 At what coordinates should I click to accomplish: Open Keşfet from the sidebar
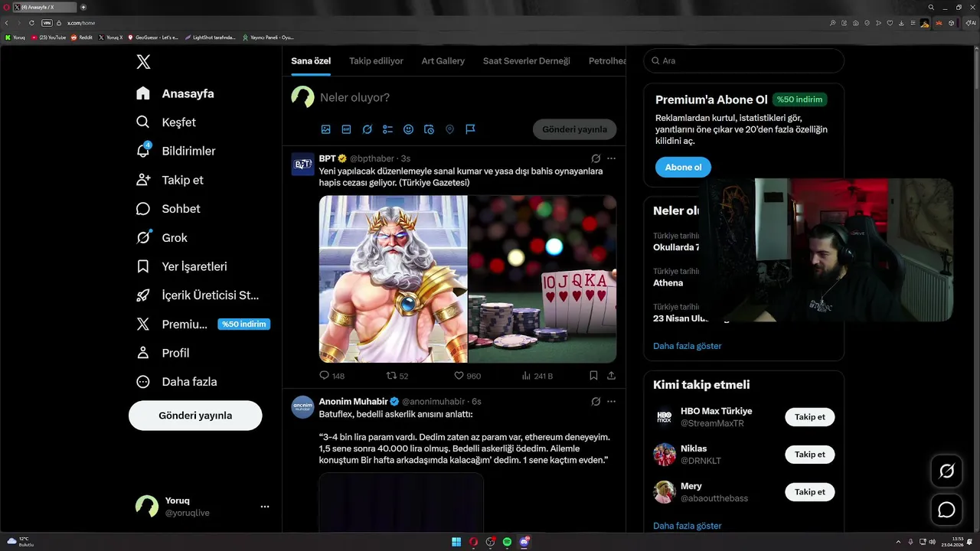pos(165,122)
